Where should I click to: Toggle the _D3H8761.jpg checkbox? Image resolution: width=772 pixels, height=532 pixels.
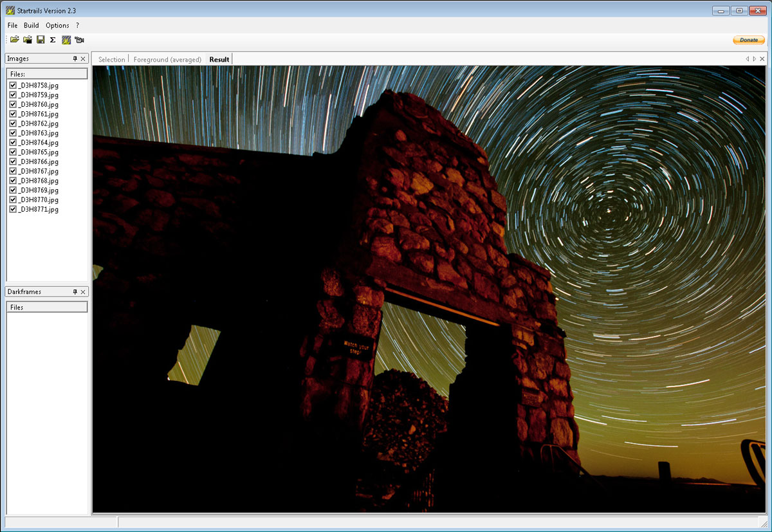click(x=13, y=114)
